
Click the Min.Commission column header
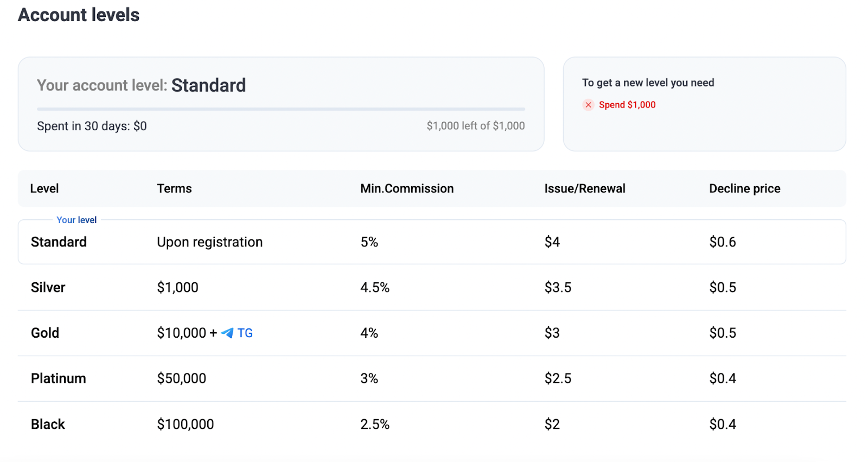pos(407,188)
